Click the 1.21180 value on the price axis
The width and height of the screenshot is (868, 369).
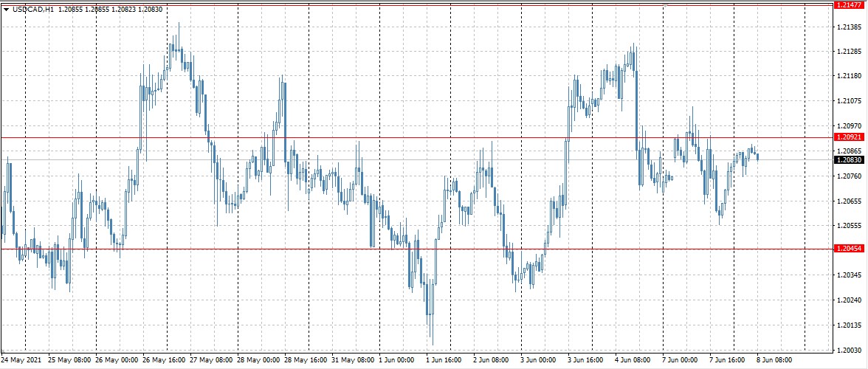(849, 76)
